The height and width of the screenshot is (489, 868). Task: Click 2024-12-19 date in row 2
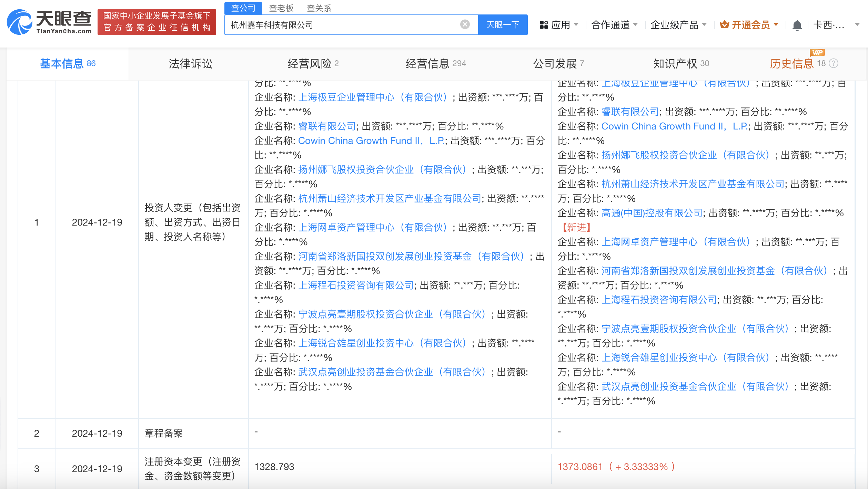tap(97, 434)
